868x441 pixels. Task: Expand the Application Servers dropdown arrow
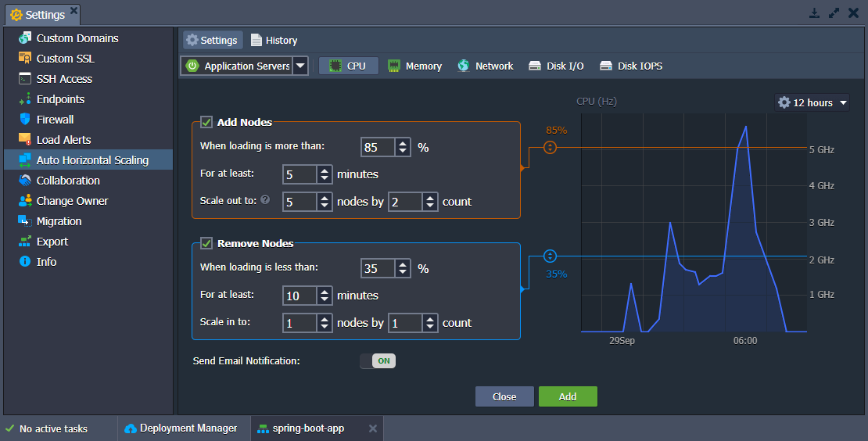tap(300, 66)
